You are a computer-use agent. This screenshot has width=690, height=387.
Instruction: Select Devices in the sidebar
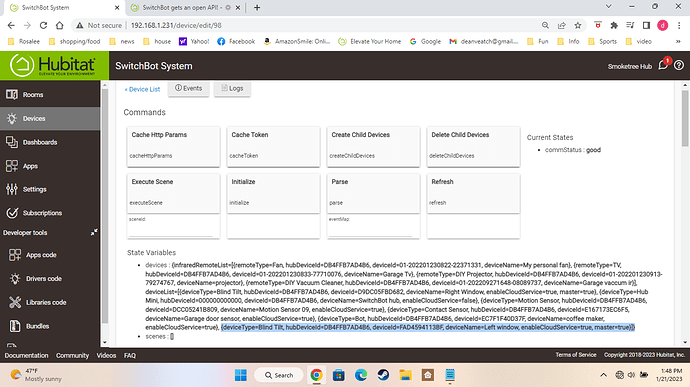click(50, 118)
